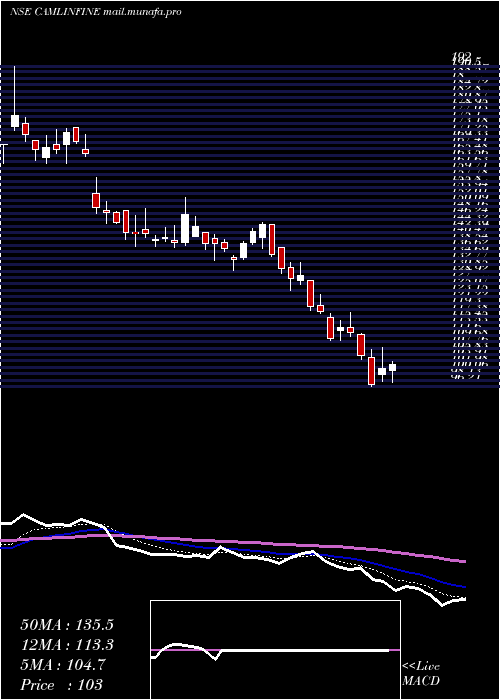Open the MACD inset chart box
The image size is (500, 700).
tap(275, 650)
